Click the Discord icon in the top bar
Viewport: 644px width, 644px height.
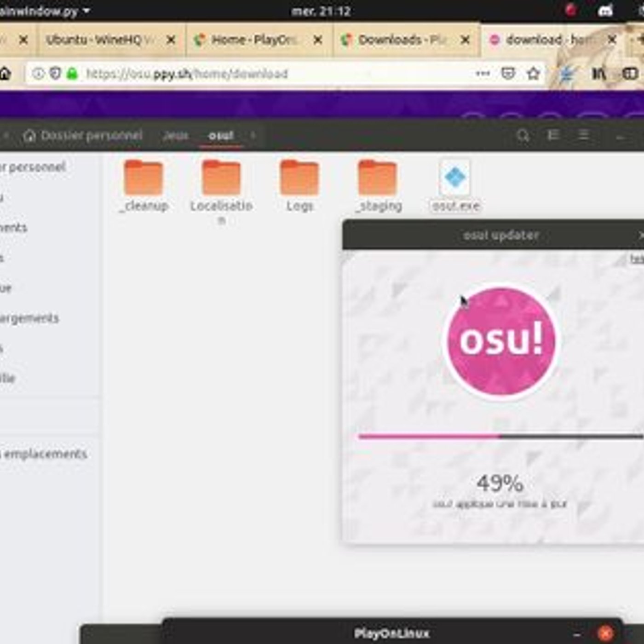[x=605, y=10]
